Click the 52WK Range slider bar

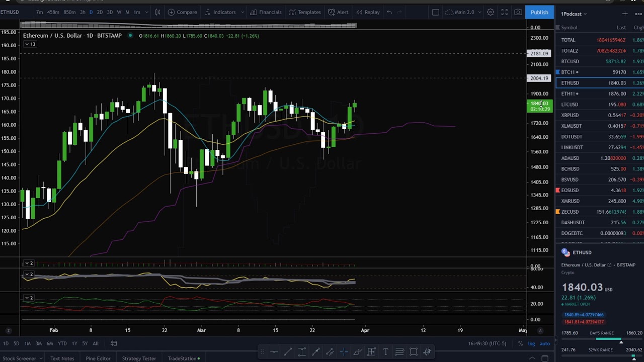603,356
